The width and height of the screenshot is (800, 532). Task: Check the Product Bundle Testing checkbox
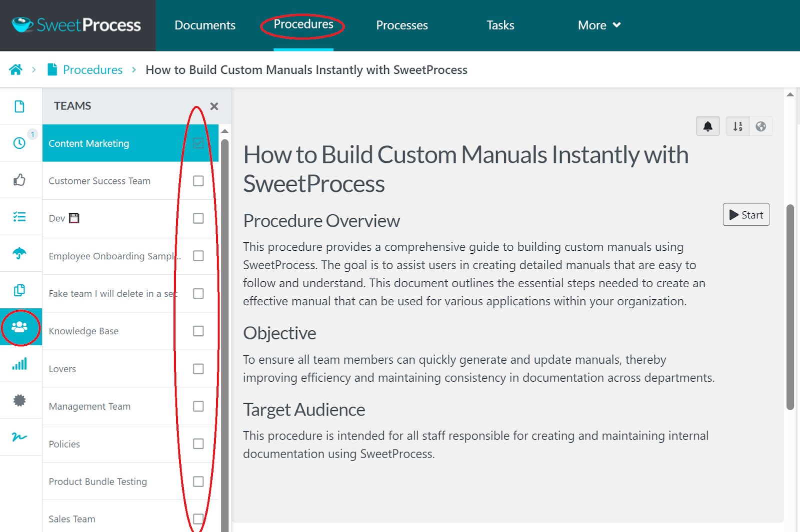(198, 482)
